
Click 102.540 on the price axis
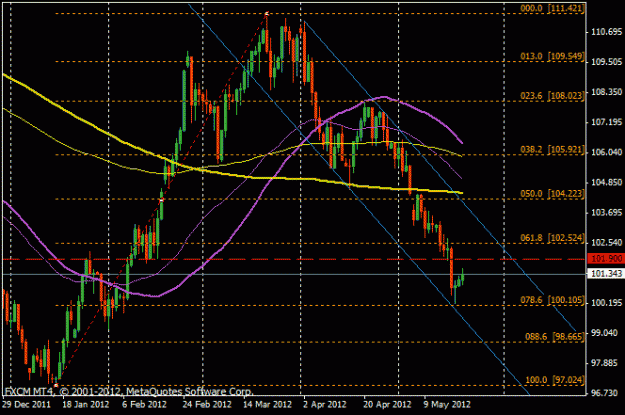pyautogui.click(x=606, y=243)
